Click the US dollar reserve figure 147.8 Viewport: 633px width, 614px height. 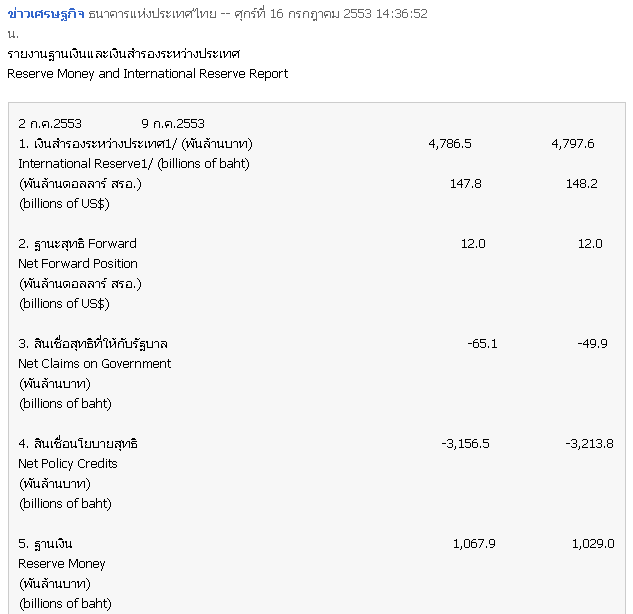tap(465, 184)
